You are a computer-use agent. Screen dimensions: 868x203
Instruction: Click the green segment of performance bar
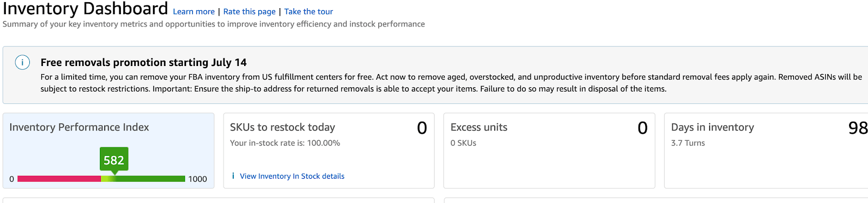pyautogui.click(x=150, y=179)
